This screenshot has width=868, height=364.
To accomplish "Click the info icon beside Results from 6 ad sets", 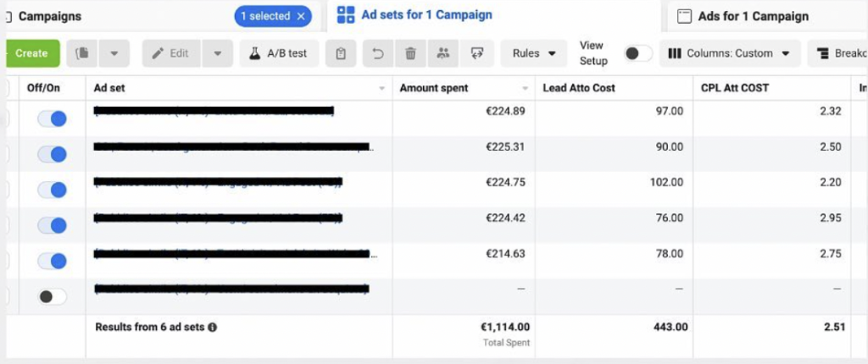I will point(212,327).
